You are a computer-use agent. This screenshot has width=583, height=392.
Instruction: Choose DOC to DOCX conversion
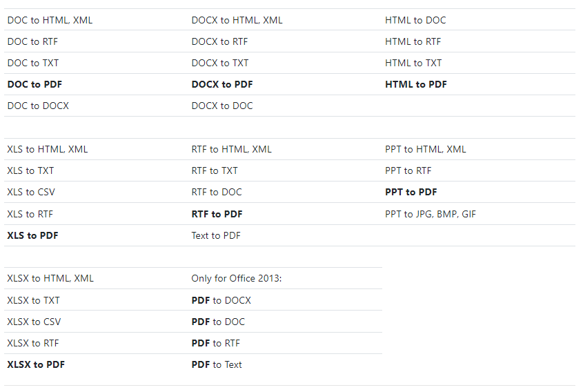coord(38,106)
